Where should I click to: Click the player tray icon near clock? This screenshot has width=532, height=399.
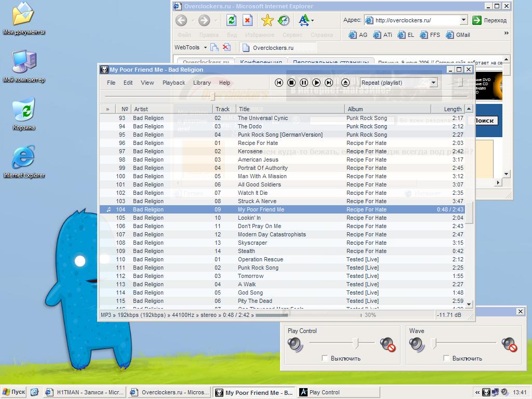coord(486,392)
